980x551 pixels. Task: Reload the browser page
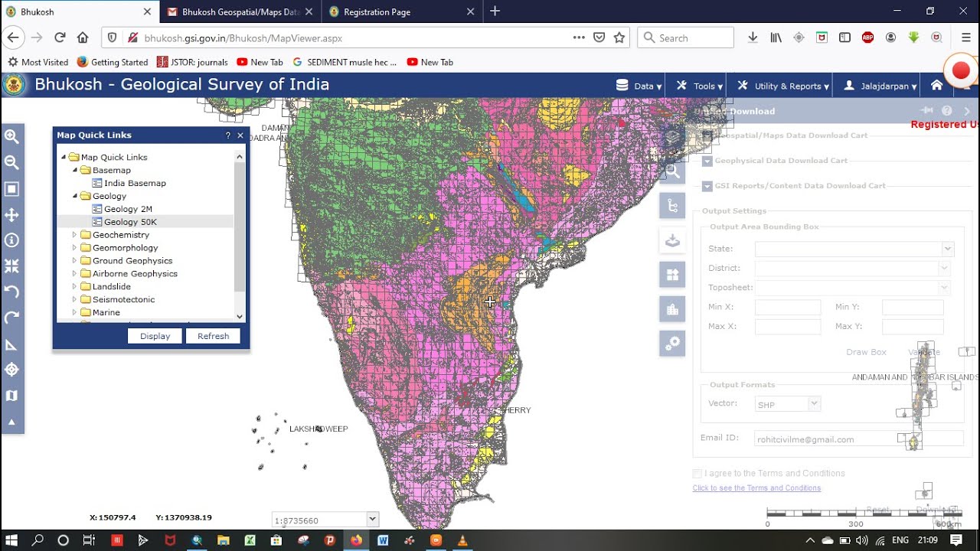pyautogui.click(x=60, y=37)
